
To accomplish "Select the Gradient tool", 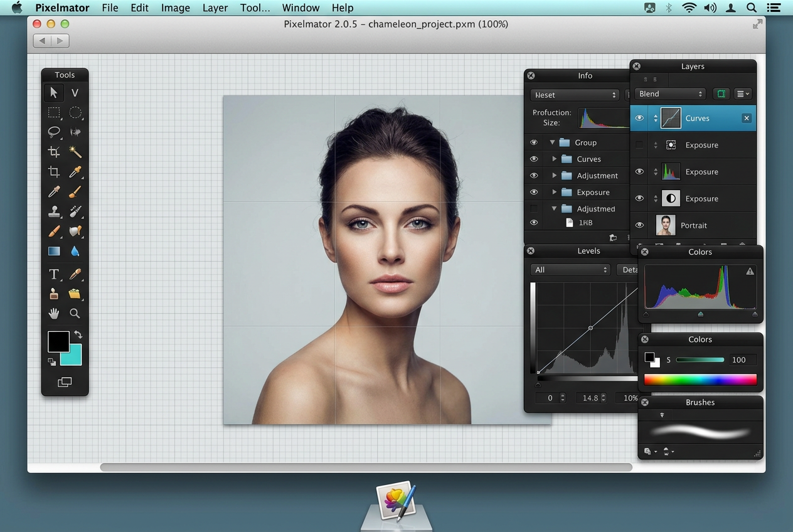I will tap(54, 251).
